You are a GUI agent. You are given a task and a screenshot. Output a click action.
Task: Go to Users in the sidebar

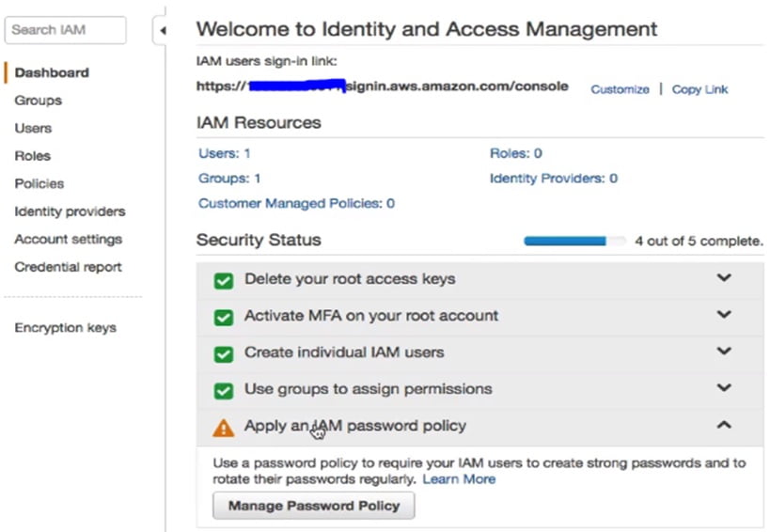(x=33, y=128)
